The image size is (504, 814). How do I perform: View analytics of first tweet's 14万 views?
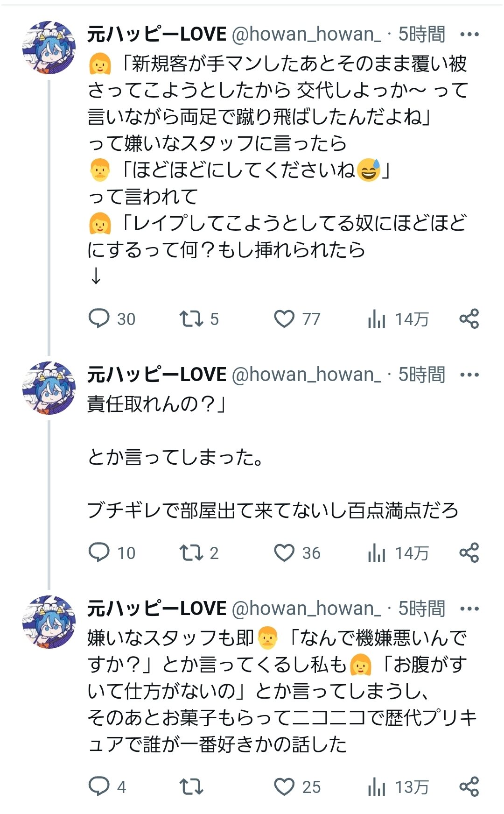point(377,319)
